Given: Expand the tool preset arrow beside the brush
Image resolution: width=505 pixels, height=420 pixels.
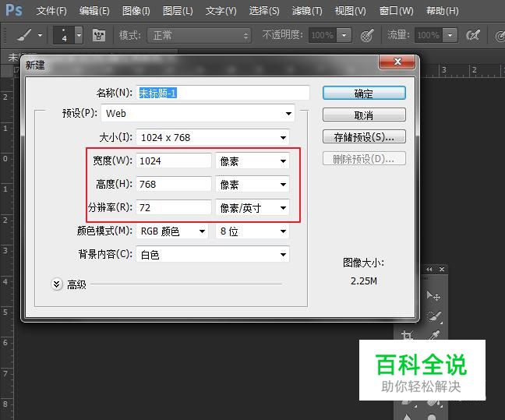Looking at the screenshot, I should coord(41,35).
